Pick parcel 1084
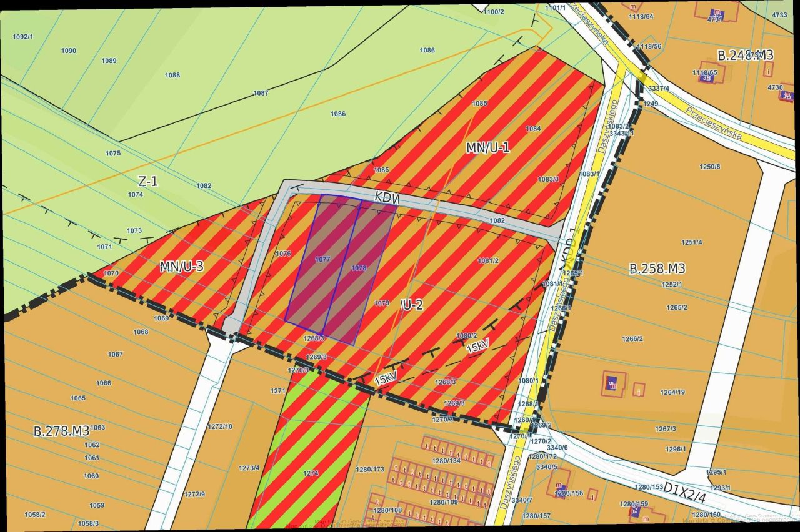The width and height of the screenshot is (800, 532). (x=533, y=129)
